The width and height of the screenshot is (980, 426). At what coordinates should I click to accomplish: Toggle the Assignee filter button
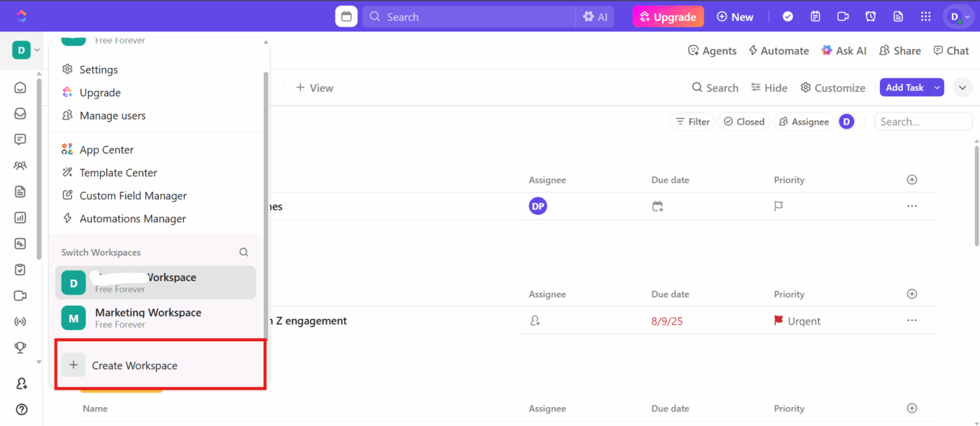(x=803, y=121)
